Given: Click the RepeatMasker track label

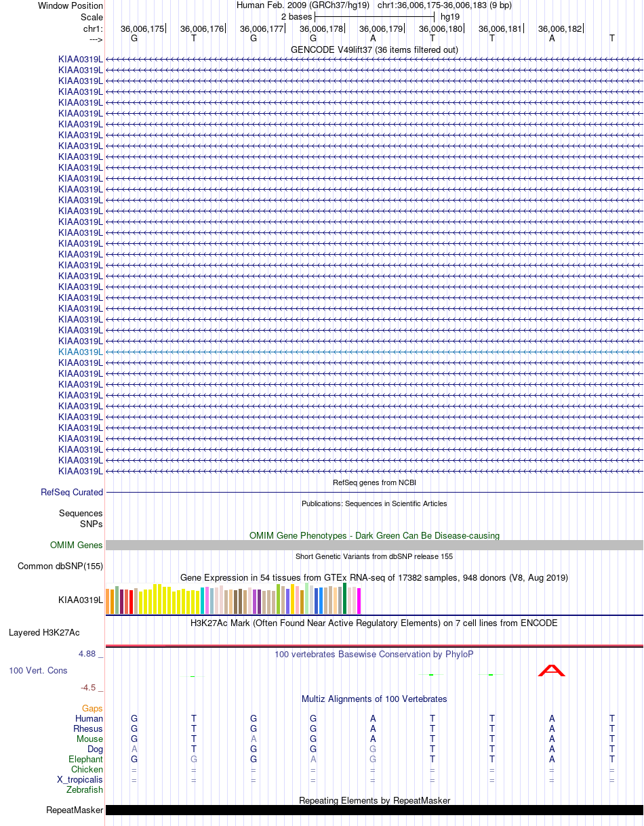Looking at the screenshot, I should 75,810.
